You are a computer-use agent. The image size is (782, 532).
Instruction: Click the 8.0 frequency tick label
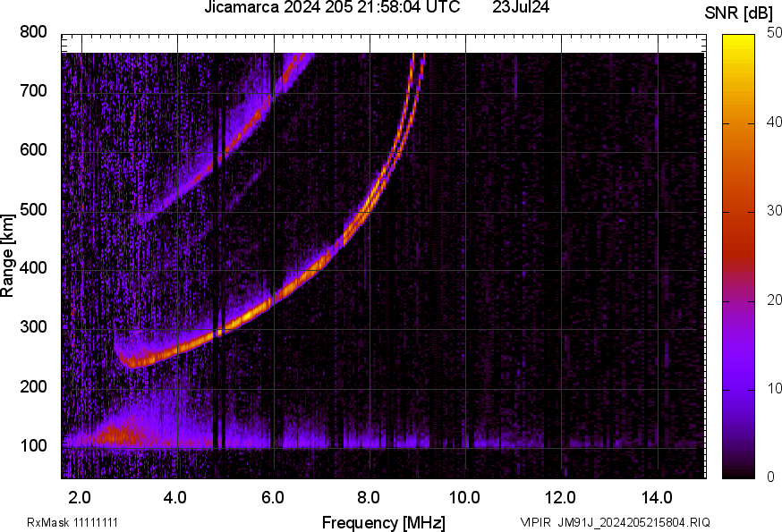368,497
